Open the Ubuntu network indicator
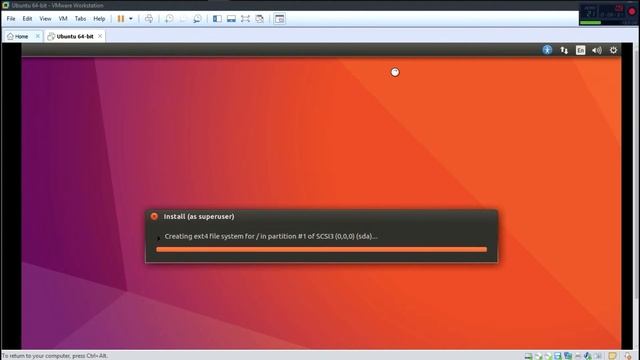640x360 pixels. [x=564, y=50]
